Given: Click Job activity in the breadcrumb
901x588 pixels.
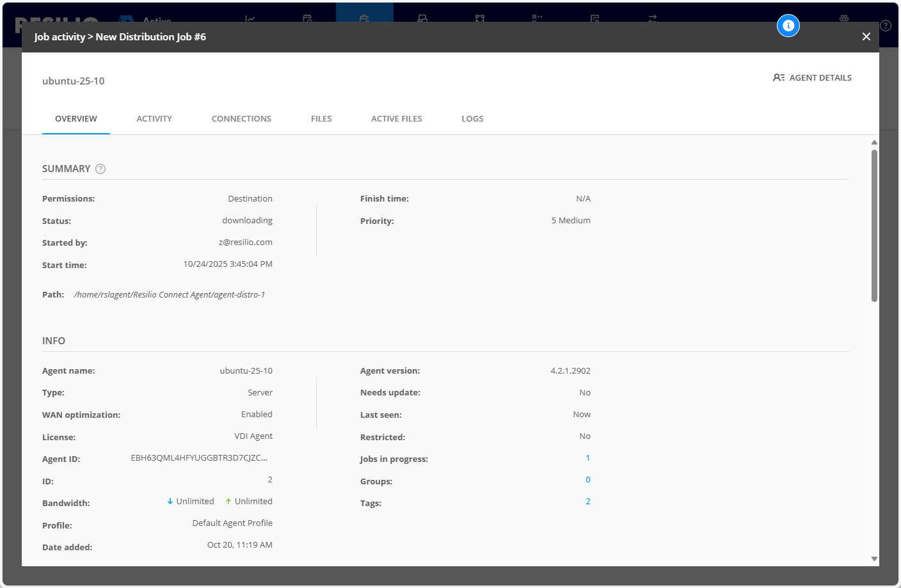Looking at the screenshot, I should (60, 37).
